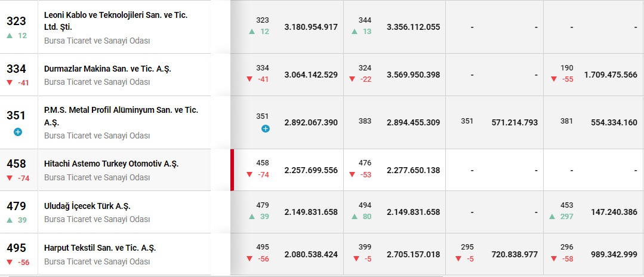Select the value 554.334.160
This screenshot has height=277, width=644.
pyautogui.click(x=614, y=122)
